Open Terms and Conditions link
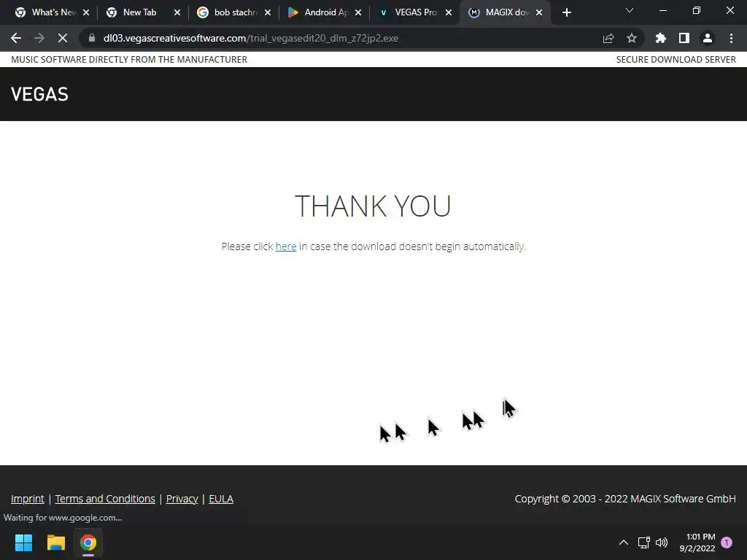The width and height of the screenshot is (747, 560). [105, 499]
